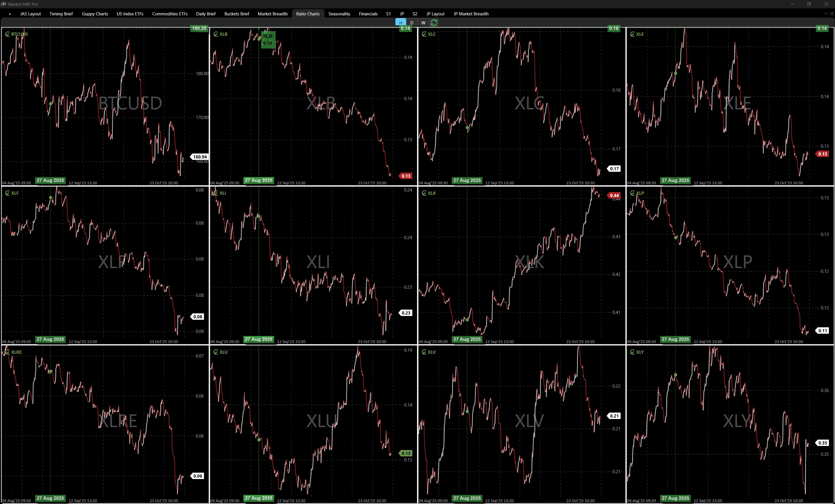
Task: Click the XLK chart symbol icon
Action: (x=424, y=193)
